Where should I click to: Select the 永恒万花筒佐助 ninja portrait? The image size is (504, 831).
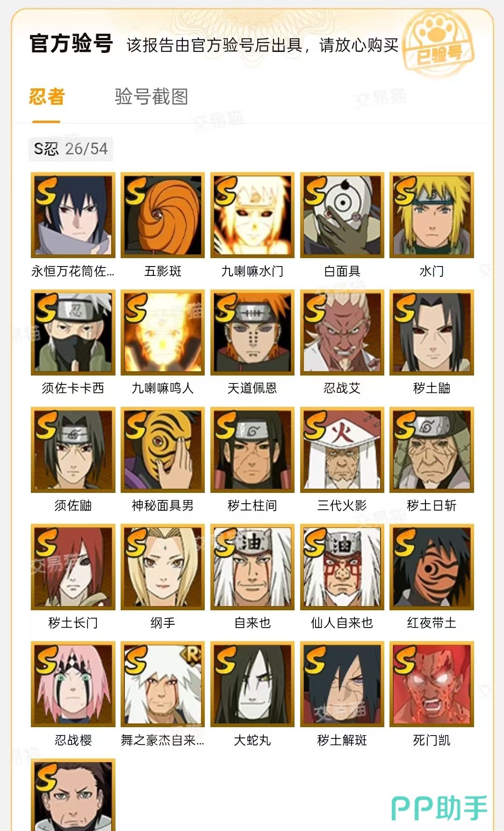point(73,215)
